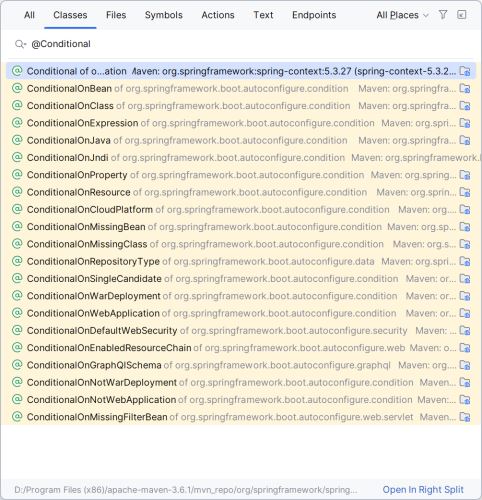Open the Actions tab
This screenshot has height=500, width=482.
click(218, 15)
